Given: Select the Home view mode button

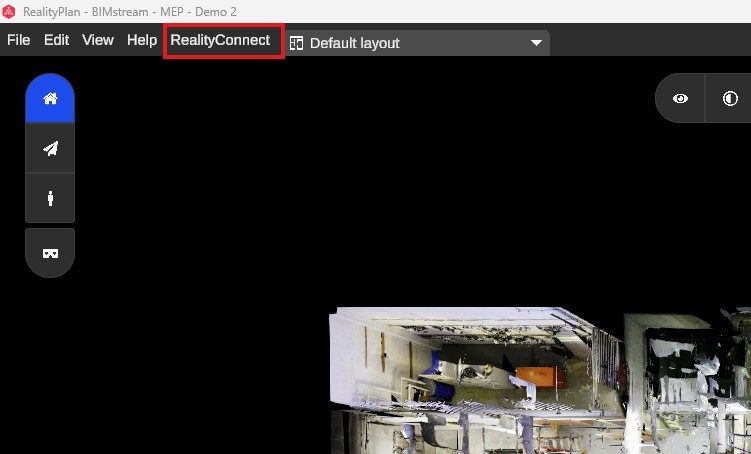Looking at the screenshot, I should coord(50,98).
